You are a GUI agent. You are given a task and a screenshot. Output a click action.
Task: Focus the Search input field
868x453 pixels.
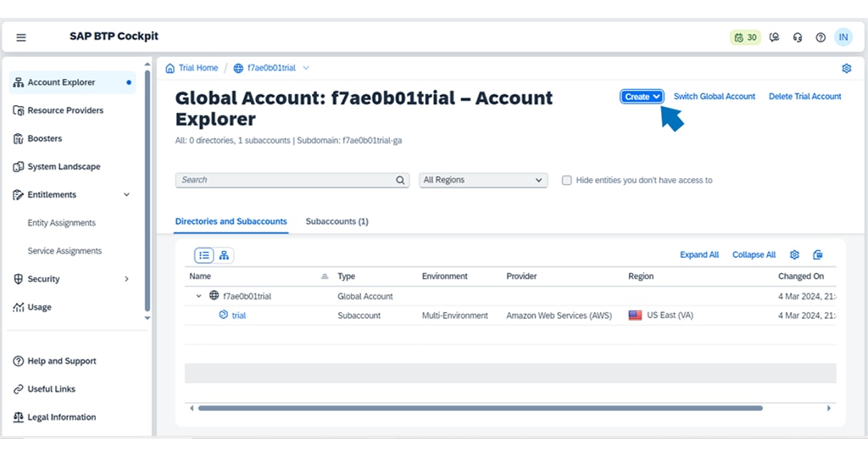[284, 180]
